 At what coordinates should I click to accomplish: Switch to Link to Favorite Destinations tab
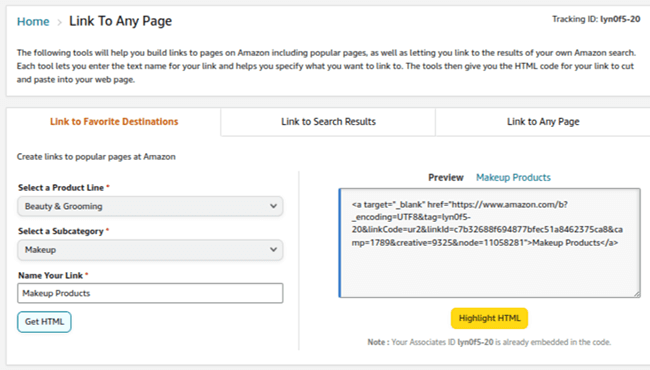114,121
